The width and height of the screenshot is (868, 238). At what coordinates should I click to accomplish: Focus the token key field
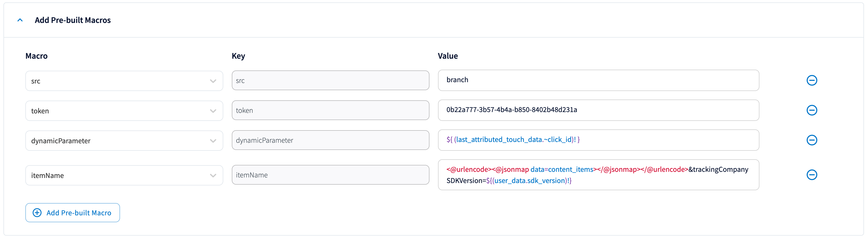point(330,110)
